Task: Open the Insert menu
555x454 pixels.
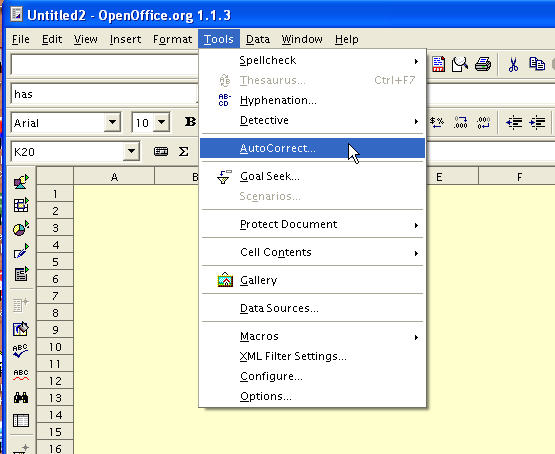Action: [x=125, y=39]
